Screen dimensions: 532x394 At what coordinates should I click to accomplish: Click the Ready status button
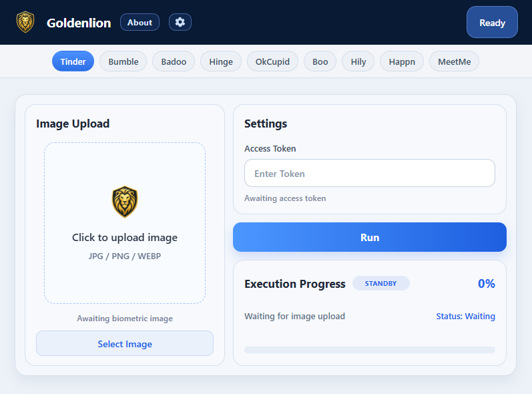[x=492, y=23]
